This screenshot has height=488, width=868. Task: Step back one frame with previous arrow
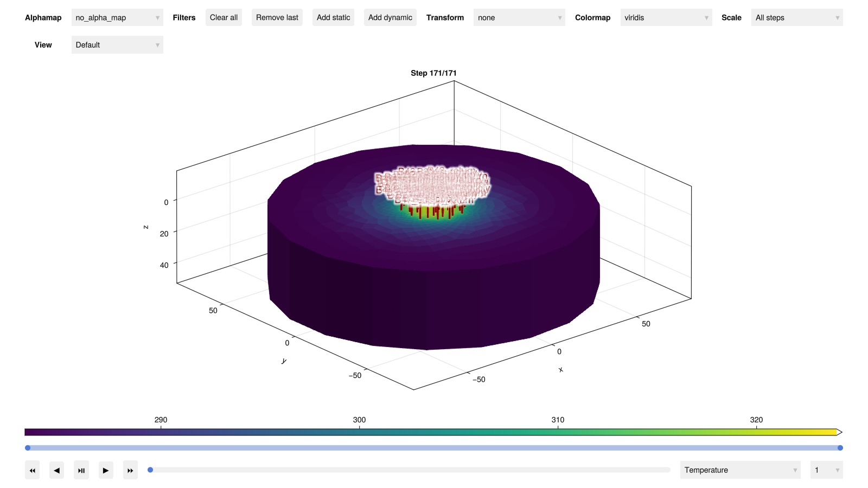pos(56,470)
